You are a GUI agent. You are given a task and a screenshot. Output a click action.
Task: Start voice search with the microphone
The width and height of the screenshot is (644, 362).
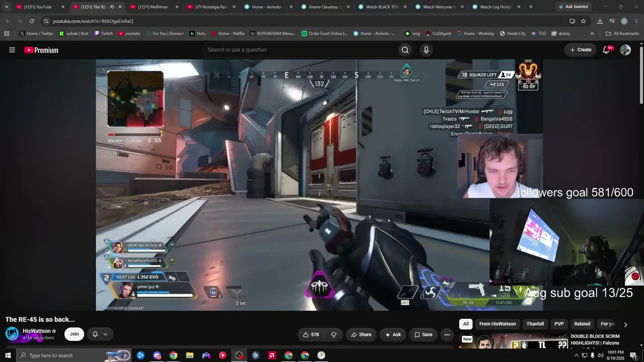click(426, 50)
